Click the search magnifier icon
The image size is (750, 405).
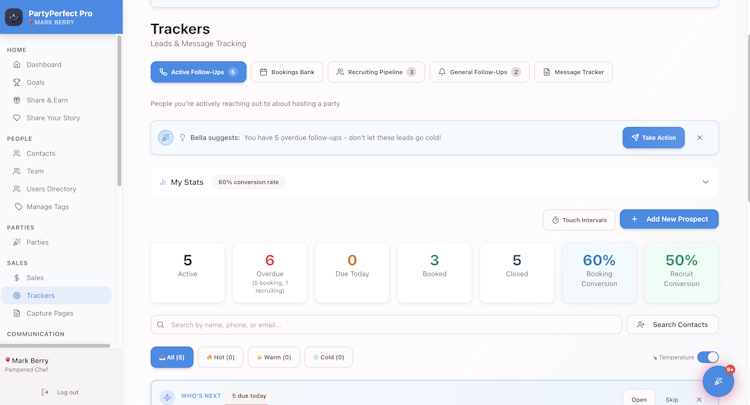[x=161, y=325]
